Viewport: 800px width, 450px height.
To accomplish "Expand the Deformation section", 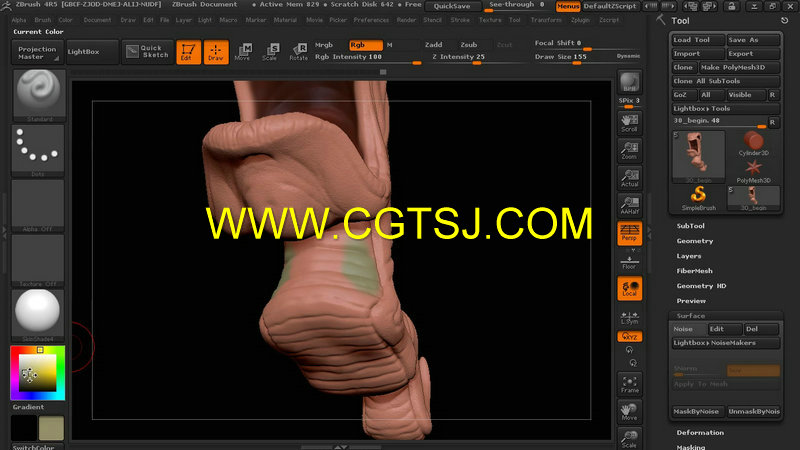I will click(700, 433).
